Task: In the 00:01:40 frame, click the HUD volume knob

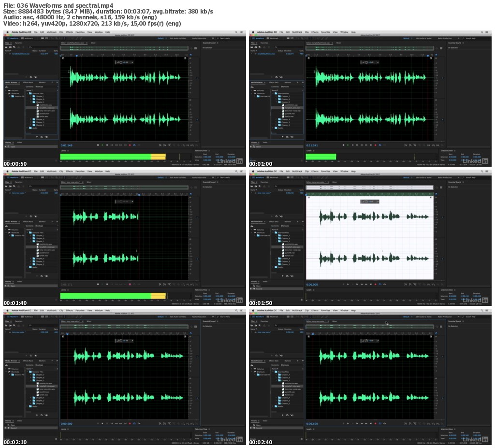Action: tap(121, 202)
